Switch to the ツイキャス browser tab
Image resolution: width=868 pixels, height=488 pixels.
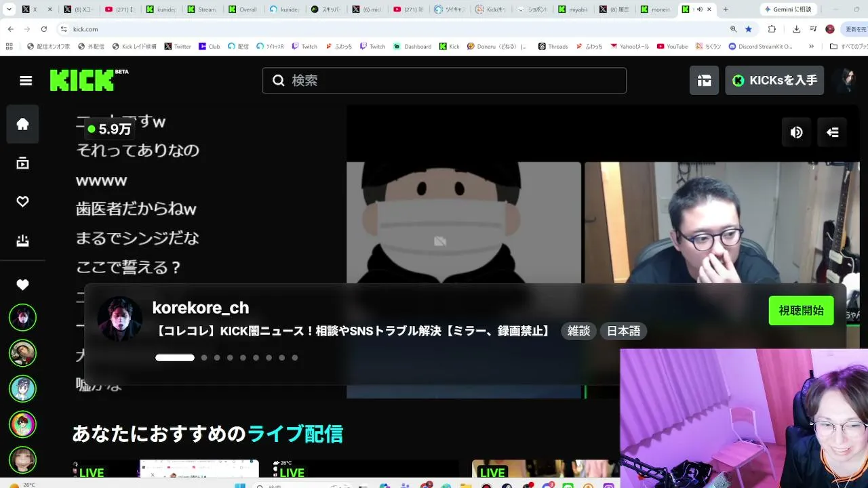click(x=449, y=9)
